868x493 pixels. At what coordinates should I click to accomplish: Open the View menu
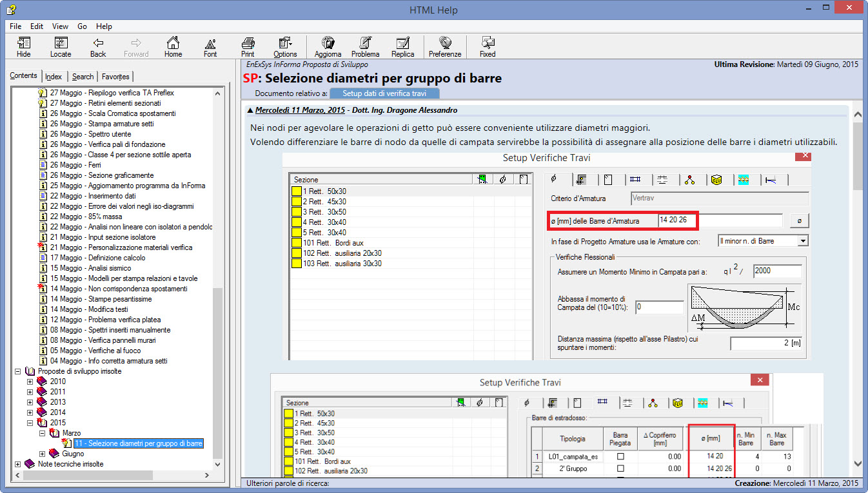coord(60,26)
